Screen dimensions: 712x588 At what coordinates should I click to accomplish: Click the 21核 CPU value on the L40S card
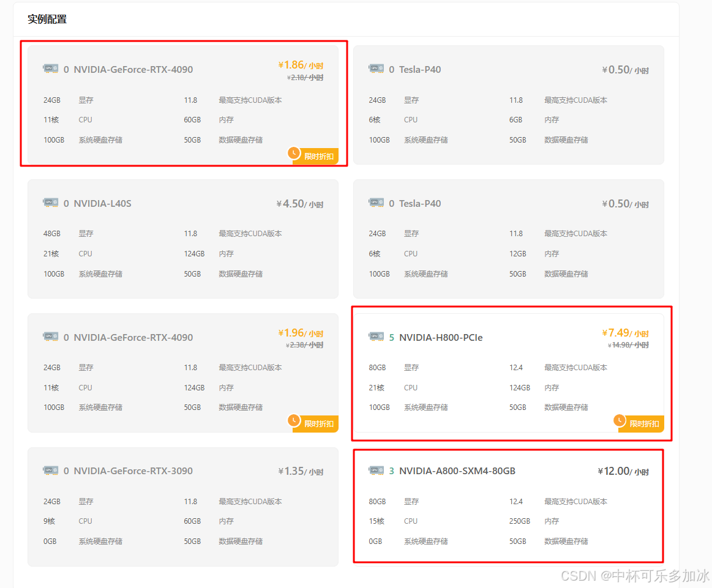(51, 254)
